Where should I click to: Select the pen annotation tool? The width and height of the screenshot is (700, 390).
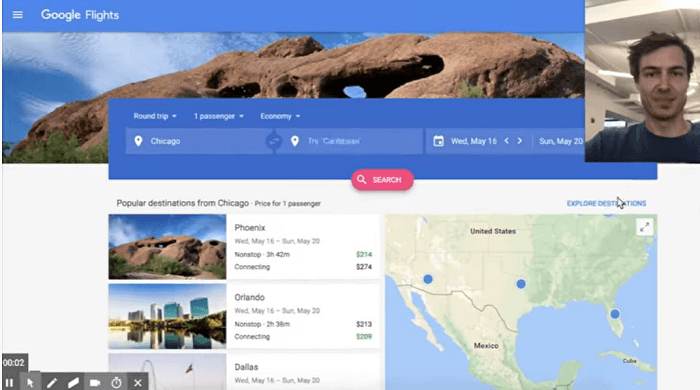click(52, 382)
